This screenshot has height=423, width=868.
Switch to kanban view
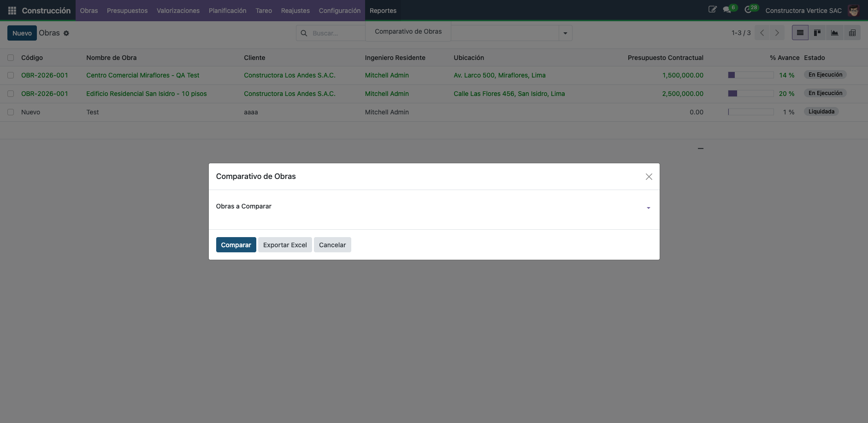pyautogui.click(x=817, y=33)
